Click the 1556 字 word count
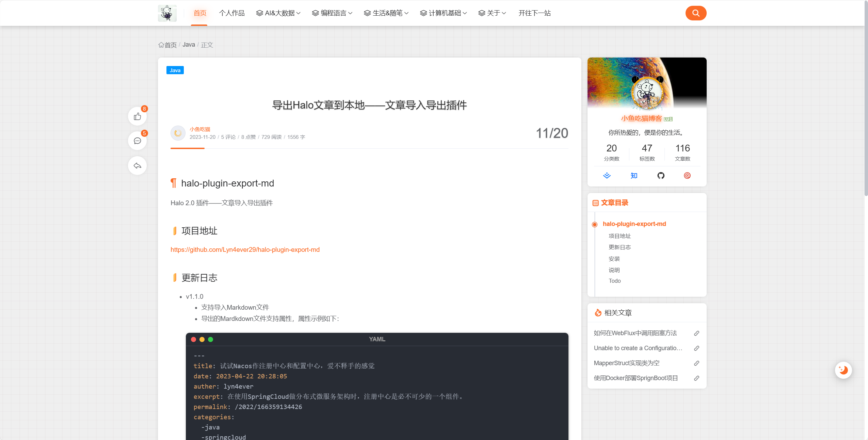The width and height of the screenshot is (868, 440). pos(296,137)
